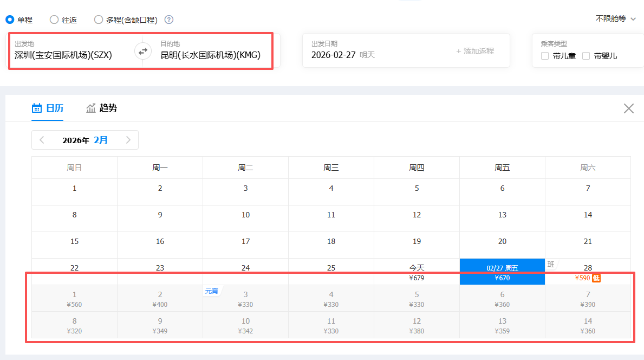Image resolution: width=644 pixels, height=360 pixels.
Task: Edit the 目的地 destination field
Action: pyautogui.click(x=210, y=55)
